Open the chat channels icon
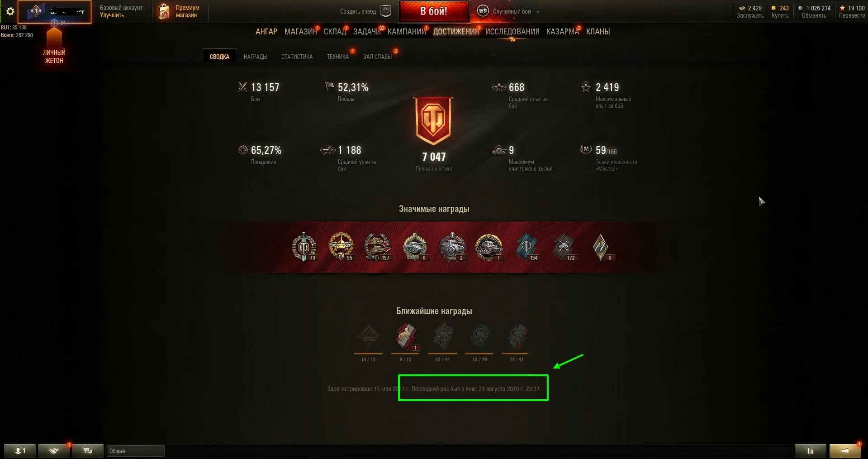The width and height of the screenshot is (868, 459). tap(88, 451)
